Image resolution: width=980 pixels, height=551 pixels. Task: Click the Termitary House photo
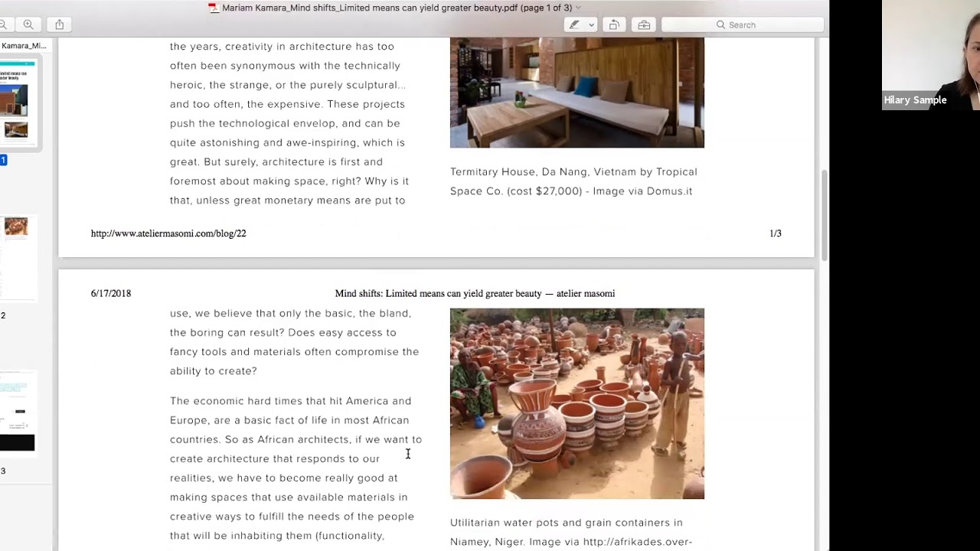pos(577,92)
